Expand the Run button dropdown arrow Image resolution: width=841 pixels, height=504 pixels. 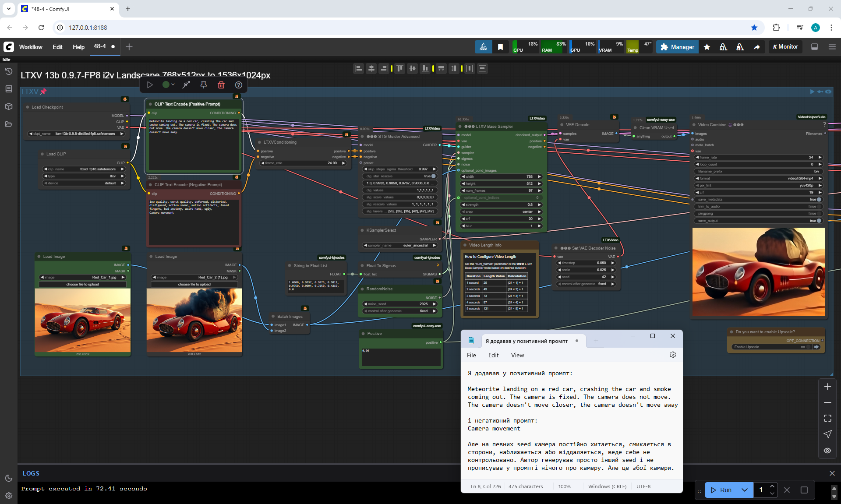point(744,490)
